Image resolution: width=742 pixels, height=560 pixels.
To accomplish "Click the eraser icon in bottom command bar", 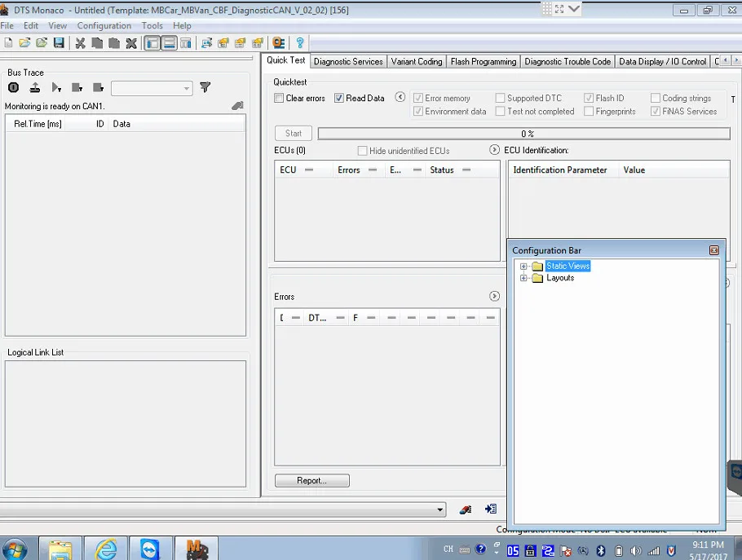I will 466,509.
